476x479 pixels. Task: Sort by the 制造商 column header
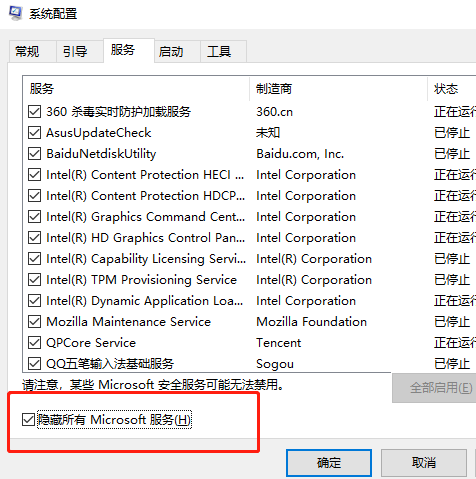pyautogui.click(x=338, y=89)
